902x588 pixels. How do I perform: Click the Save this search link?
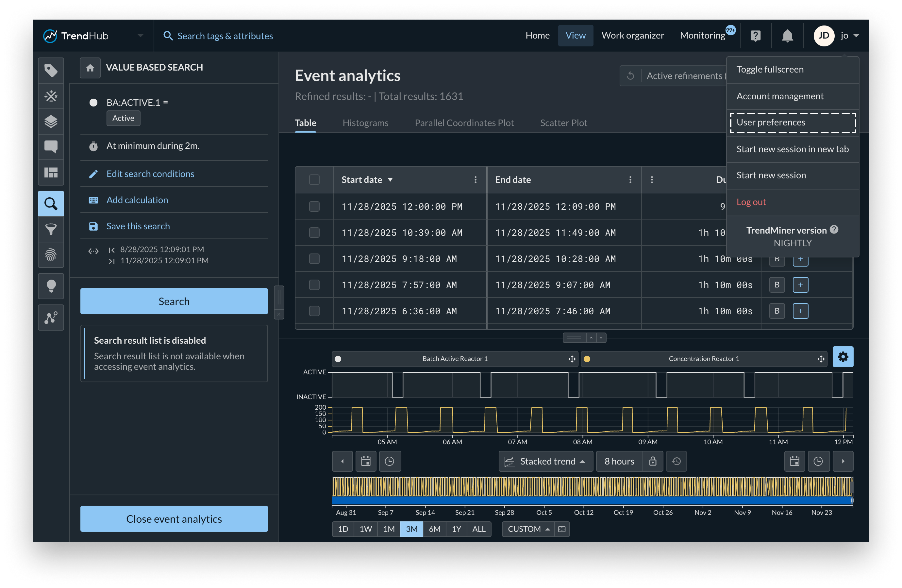click(138, 226)
